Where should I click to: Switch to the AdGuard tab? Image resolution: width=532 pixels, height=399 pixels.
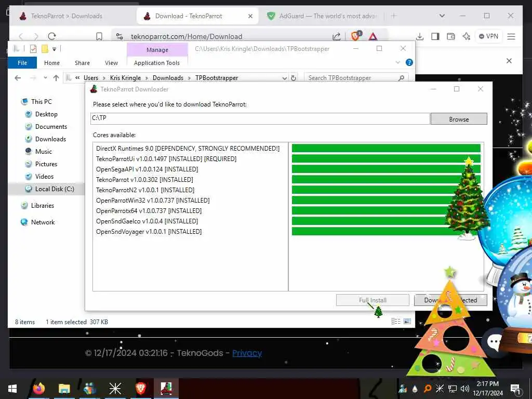tap(322, 16)
